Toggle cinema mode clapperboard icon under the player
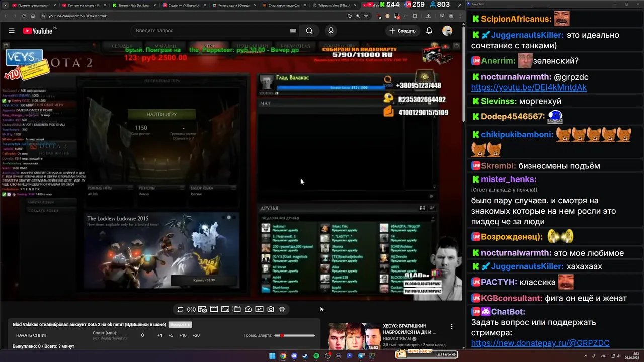This screenshot has height=362, width=644. (214, 309)
